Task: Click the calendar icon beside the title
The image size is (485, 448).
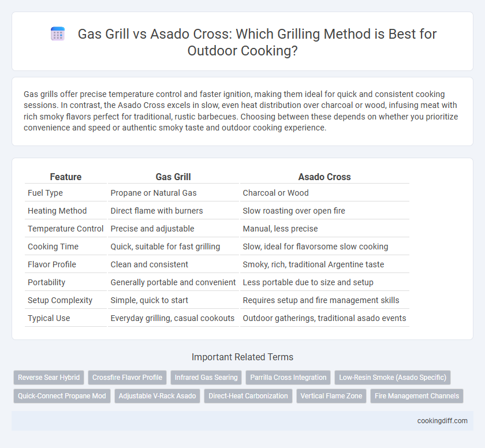Action: [58, 33]
